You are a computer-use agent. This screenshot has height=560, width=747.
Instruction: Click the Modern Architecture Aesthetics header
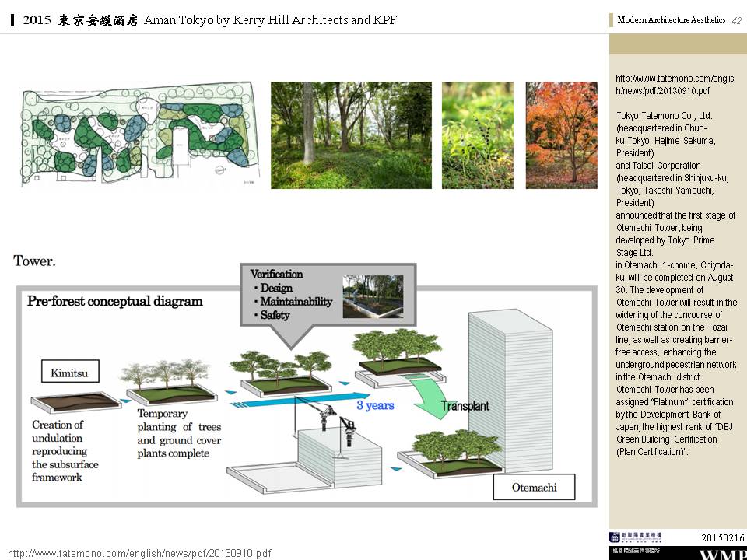coord(671,20)
